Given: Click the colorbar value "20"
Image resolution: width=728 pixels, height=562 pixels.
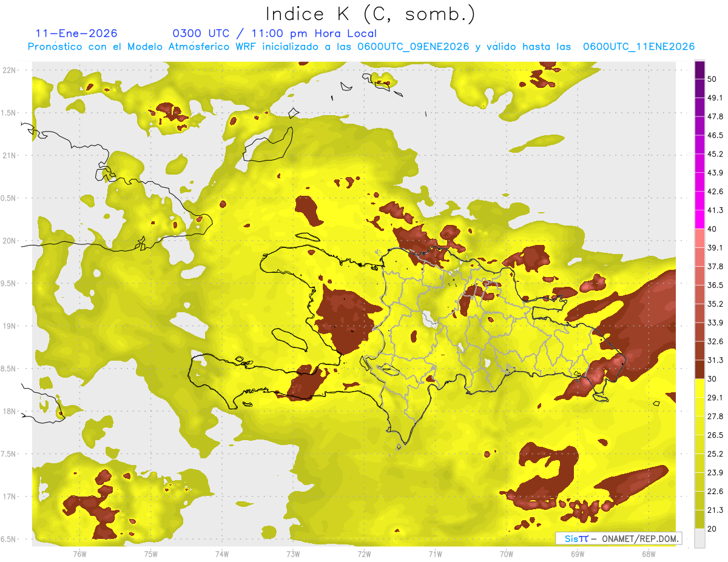Looking at the screenshot, I should pos(712,529).
